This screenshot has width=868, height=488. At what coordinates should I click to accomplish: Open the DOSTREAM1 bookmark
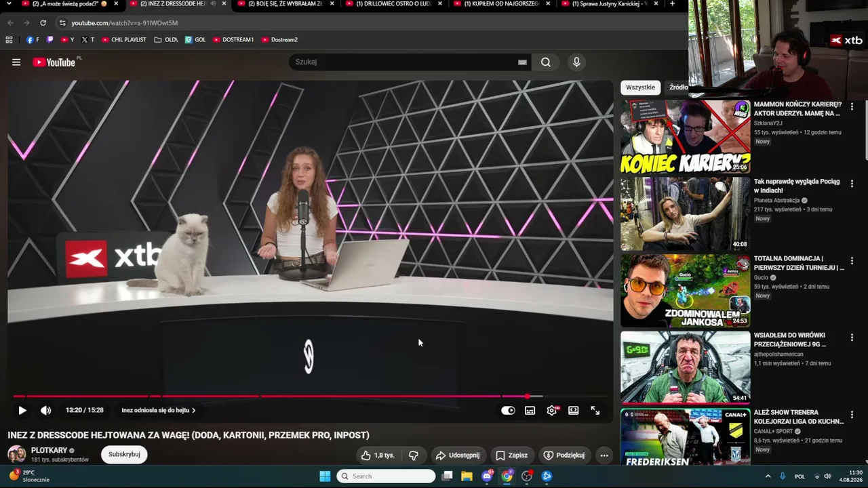pos(233,40)
